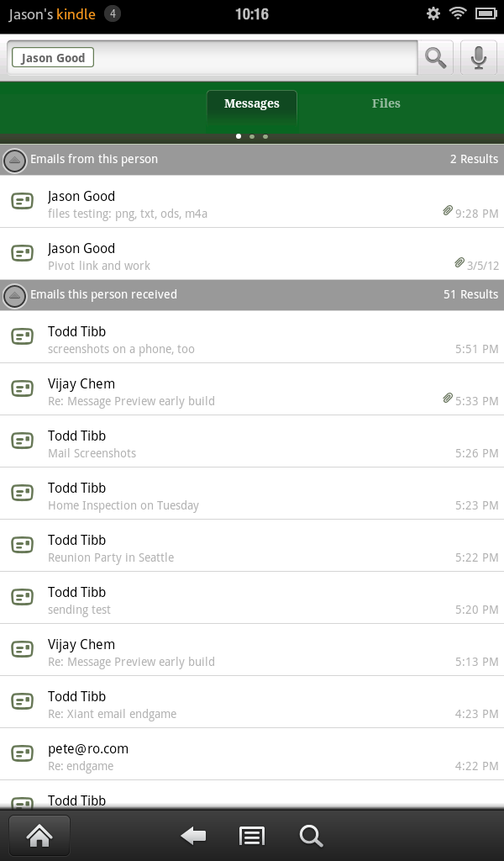Image resolution: width=504 pixels, height=861 pixels.
Task: Tap the magnifier search button
Action: click(x=435, y=57)
